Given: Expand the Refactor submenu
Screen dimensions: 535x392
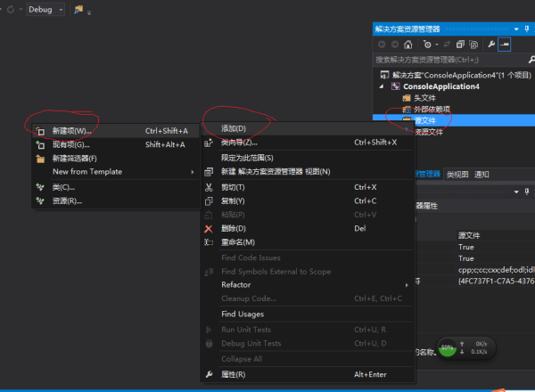Looking at the screenshot, I should pos(309,284).
